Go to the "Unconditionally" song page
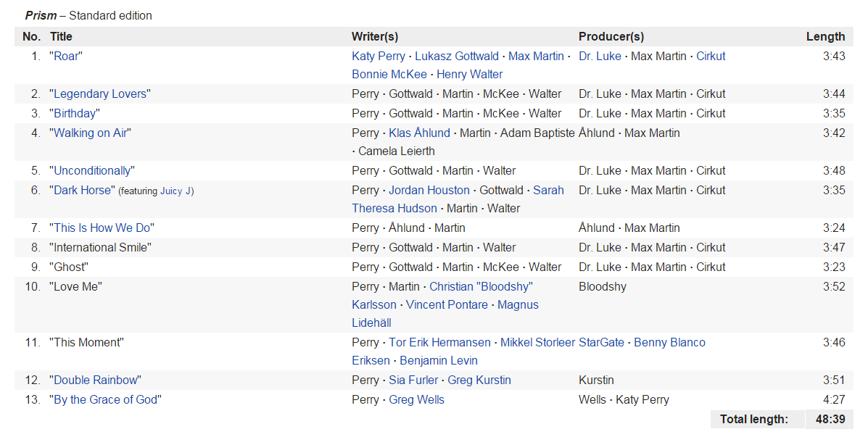The image size is (868, 437). click(92, 170)
